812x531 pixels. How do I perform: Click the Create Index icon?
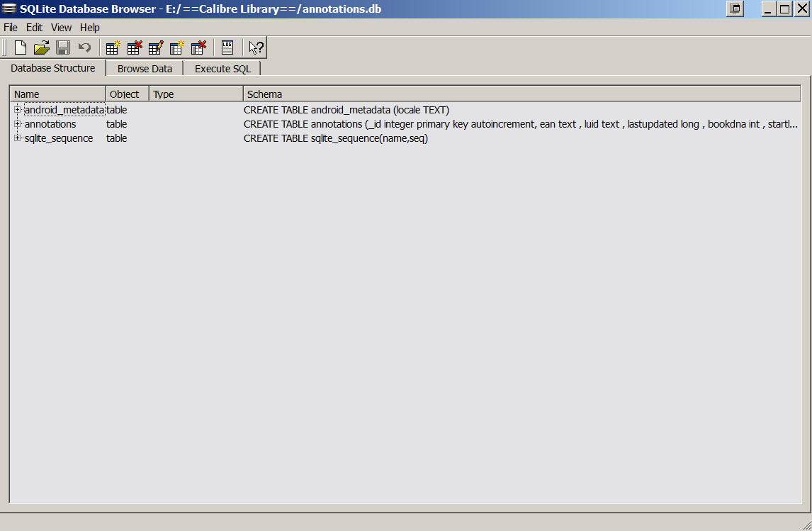(x=177, y=47)
